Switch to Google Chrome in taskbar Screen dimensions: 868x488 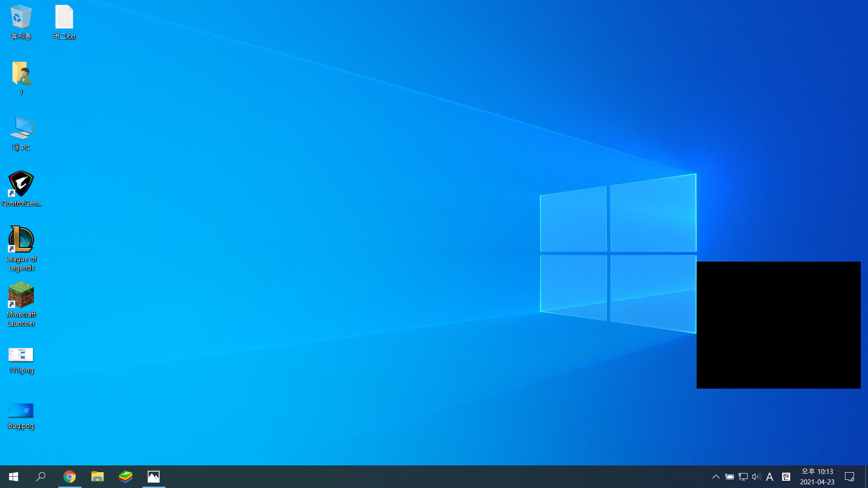[69, 477]
